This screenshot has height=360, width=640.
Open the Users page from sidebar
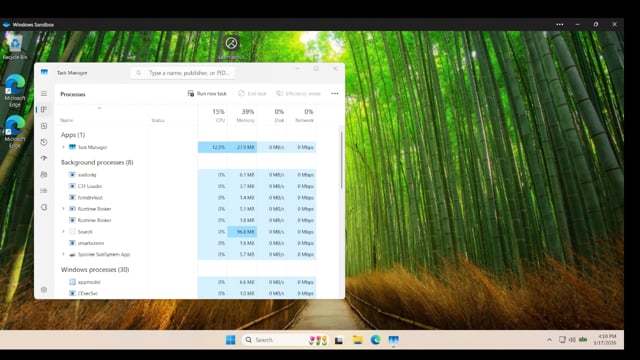pos(44,175)
